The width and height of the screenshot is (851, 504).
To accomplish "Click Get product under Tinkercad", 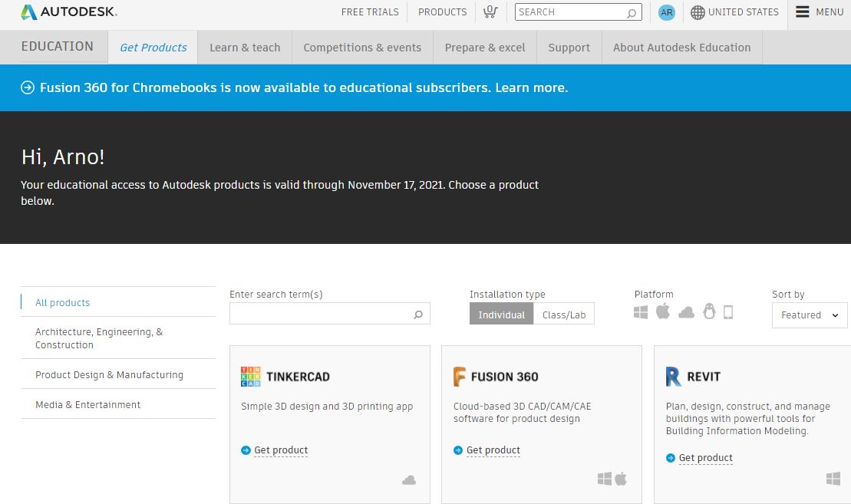I will click(x=280, y=450).
